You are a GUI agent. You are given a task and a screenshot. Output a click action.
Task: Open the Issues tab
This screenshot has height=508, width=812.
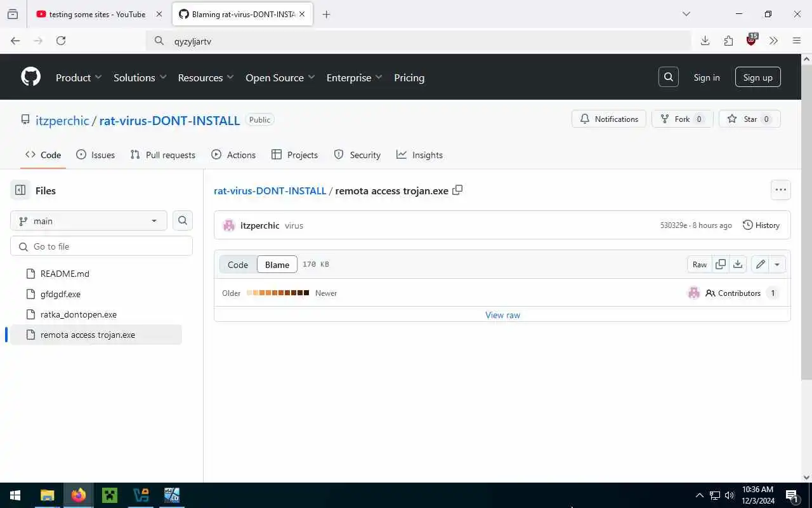tap(95, 155)
